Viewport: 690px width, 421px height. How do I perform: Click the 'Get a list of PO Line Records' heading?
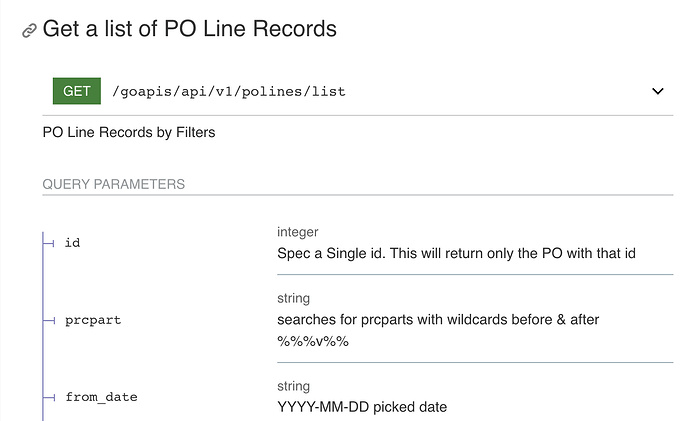point(189,29)
